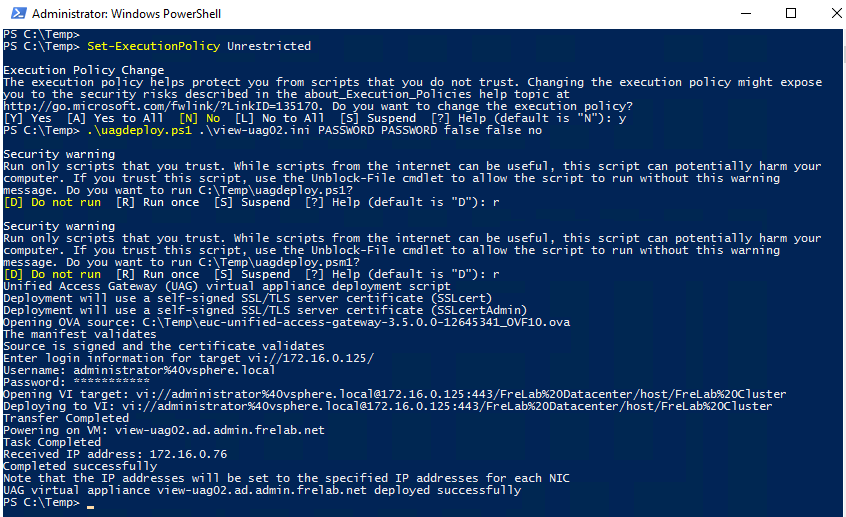
Task: Click the blinking cursor at the last prompt
Action: pos(90,503)
